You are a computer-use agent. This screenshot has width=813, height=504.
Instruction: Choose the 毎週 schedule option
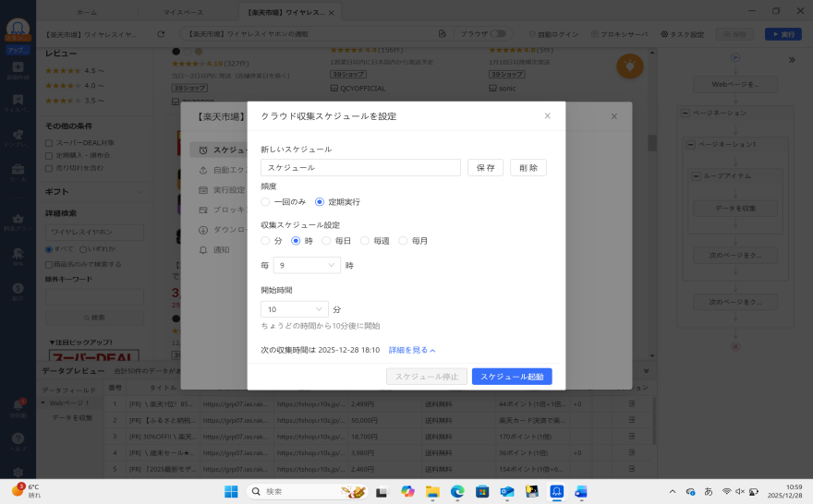[x=365, y=241]
